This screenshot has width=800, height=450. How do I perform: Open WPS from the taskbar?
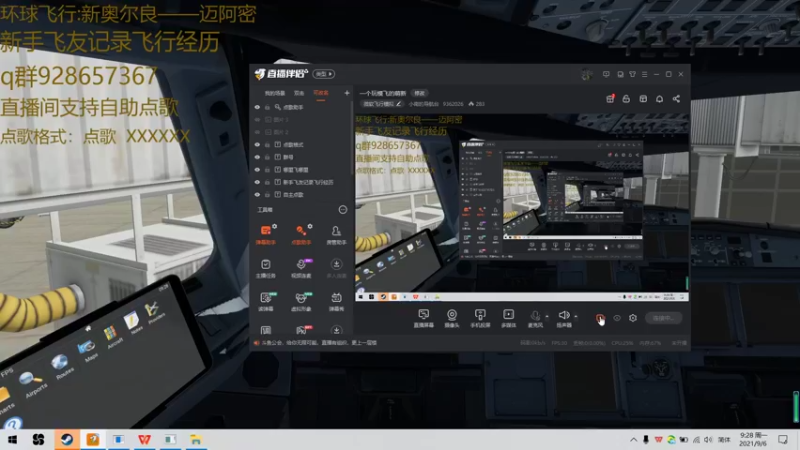pos(144,439)
